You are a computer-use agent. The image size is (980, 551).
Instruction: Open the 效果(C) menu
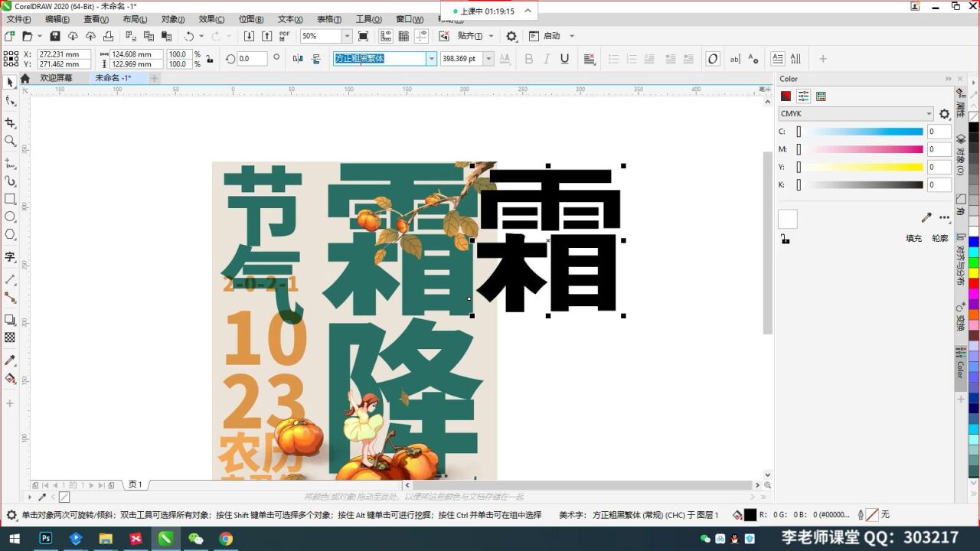tap(211, 19)
